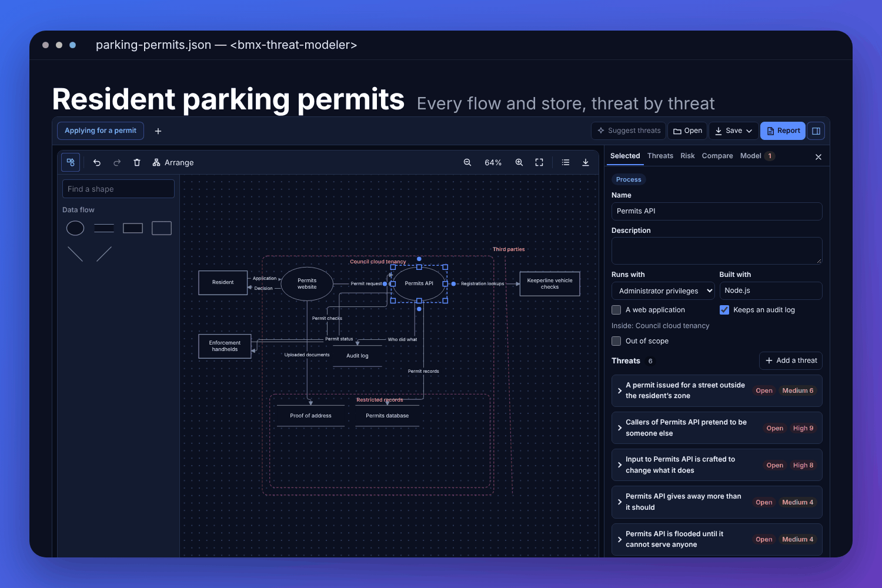
Task: Zoom in on the diagram canvas
Action: coord(519,163)
